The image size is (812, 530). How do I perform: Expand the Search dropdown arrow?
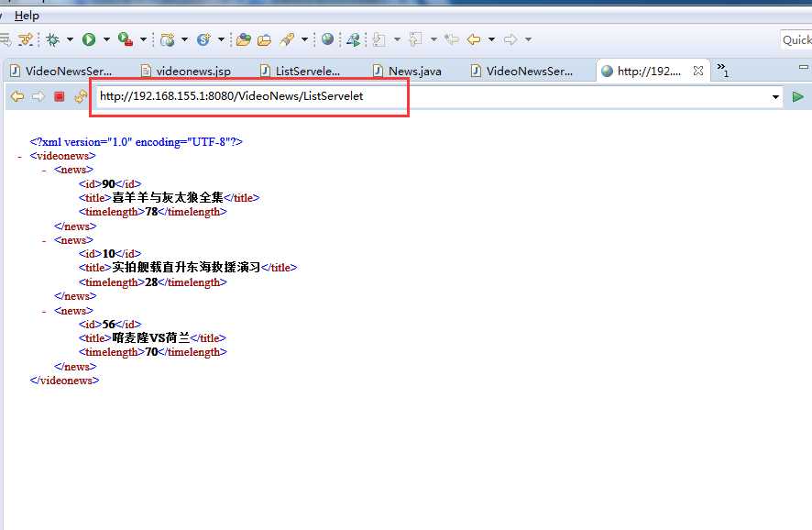coord(304,39)
